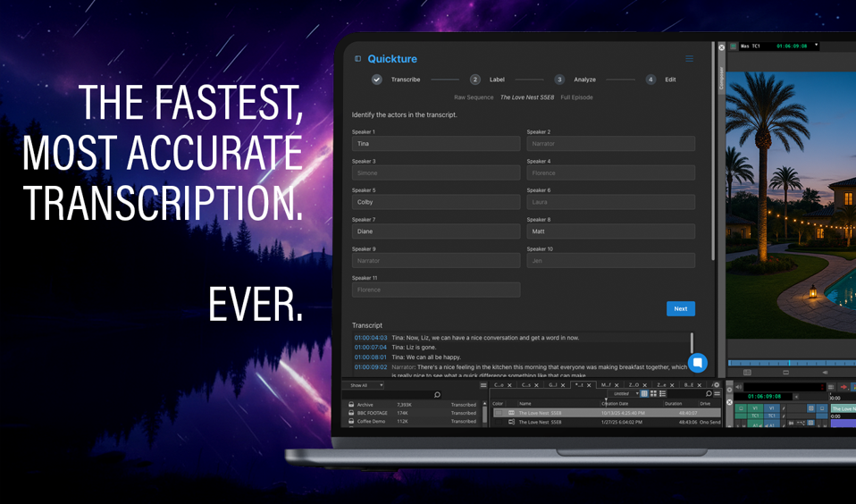Click the Archive drive icon
856x504 pixels.
tap(351, 405)
